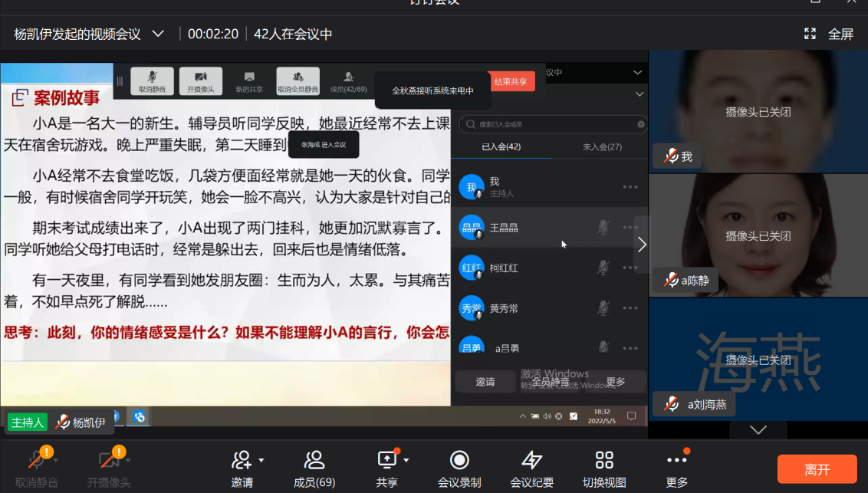868x493 pixels.
Task: Toggle 黄秀常 microphone icon
Action: coord(603,307)
